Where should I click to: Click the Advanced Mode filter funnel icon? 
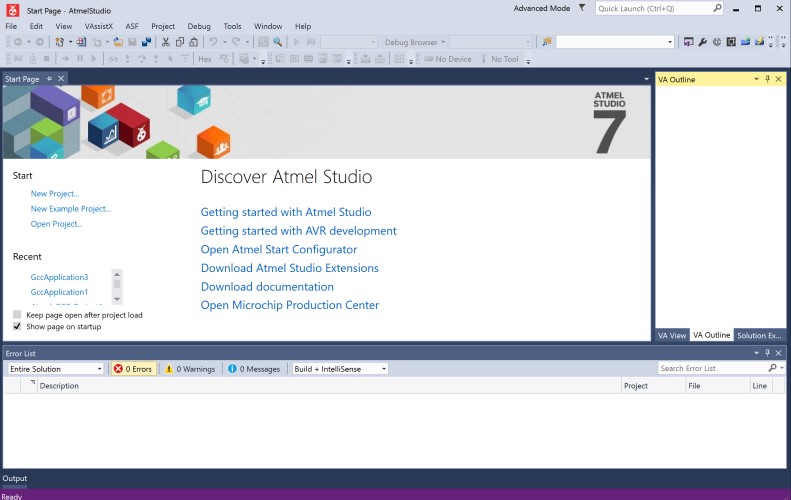click(x=582, y=8)
